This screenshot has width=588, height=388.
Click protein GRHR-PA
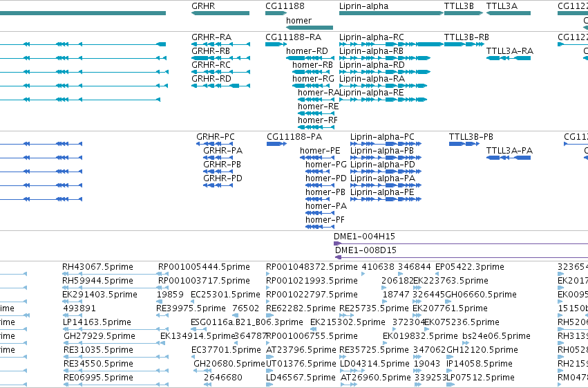222,151
